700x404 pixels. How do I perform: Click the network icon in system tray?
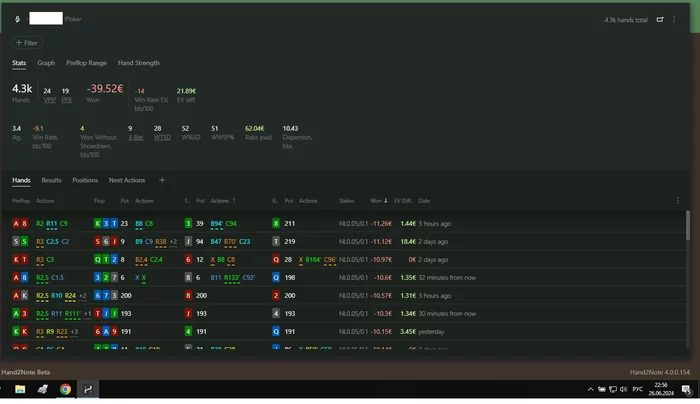coord(613,389)
